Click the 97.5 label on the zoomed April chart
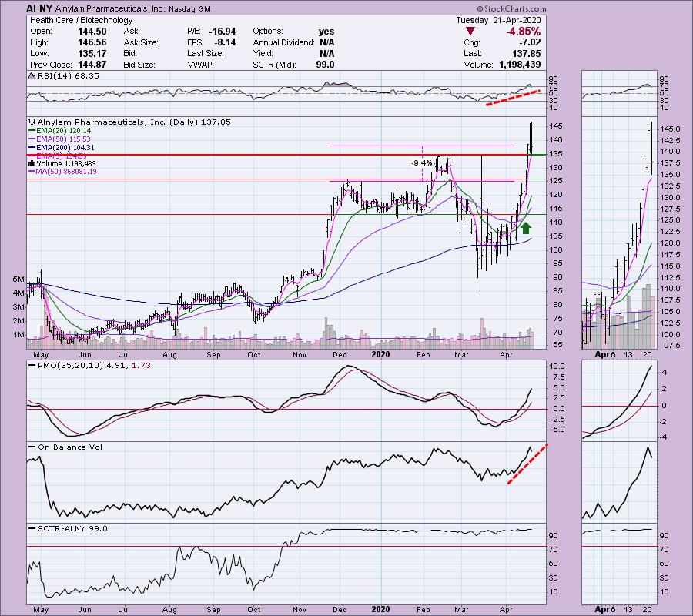The width and height of the screenshot is (693, 616). tap(671, 346)
